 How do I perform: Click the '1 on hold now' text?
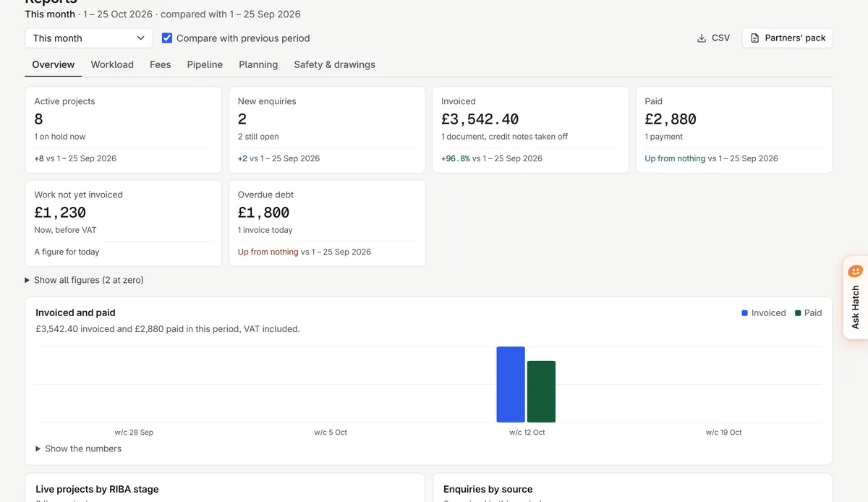tap(60, 137)
